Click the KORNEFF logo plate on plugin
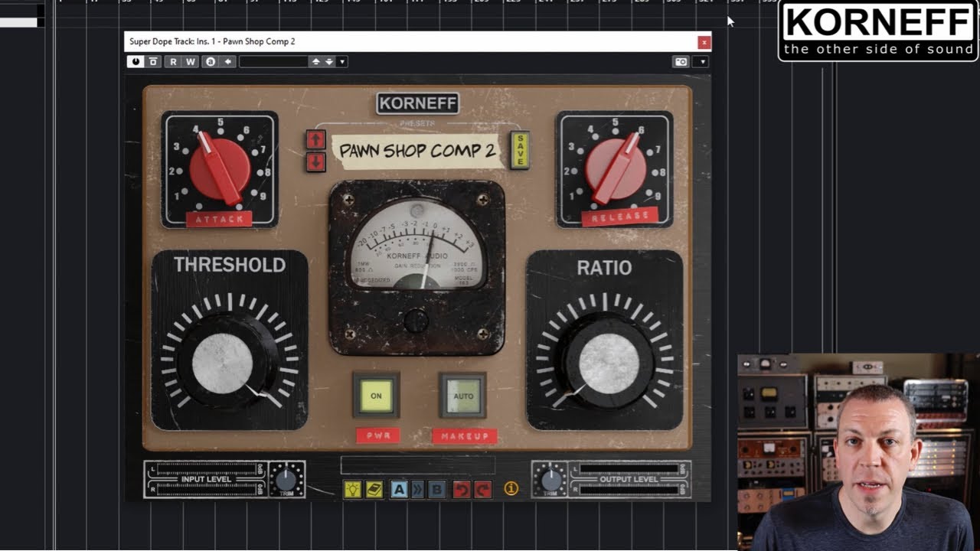Screen dimensions: 980x551 417,103
